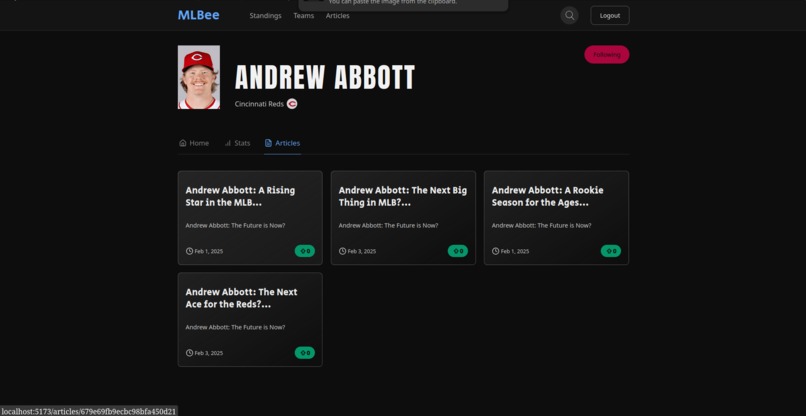Click the Stats tab bar-chart icon
806x416 pixels.
(x=228, y=143)
